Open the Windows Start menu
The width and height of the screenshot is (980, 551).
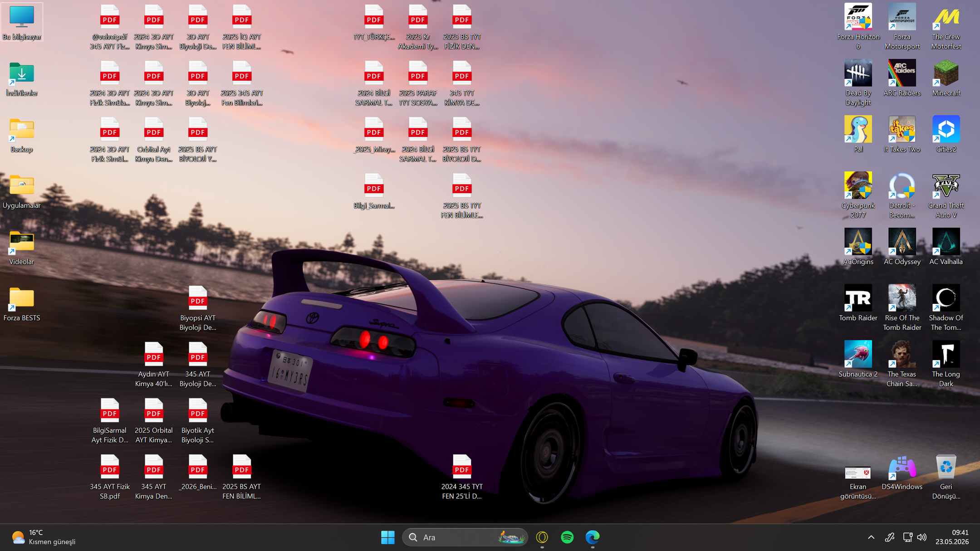coord(388,537)
